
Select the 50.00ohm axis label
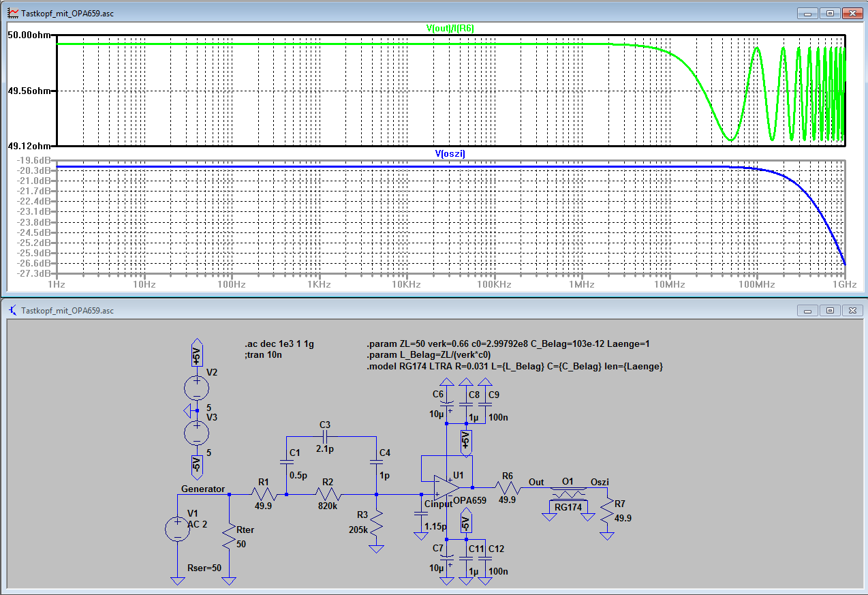point(31,35)
